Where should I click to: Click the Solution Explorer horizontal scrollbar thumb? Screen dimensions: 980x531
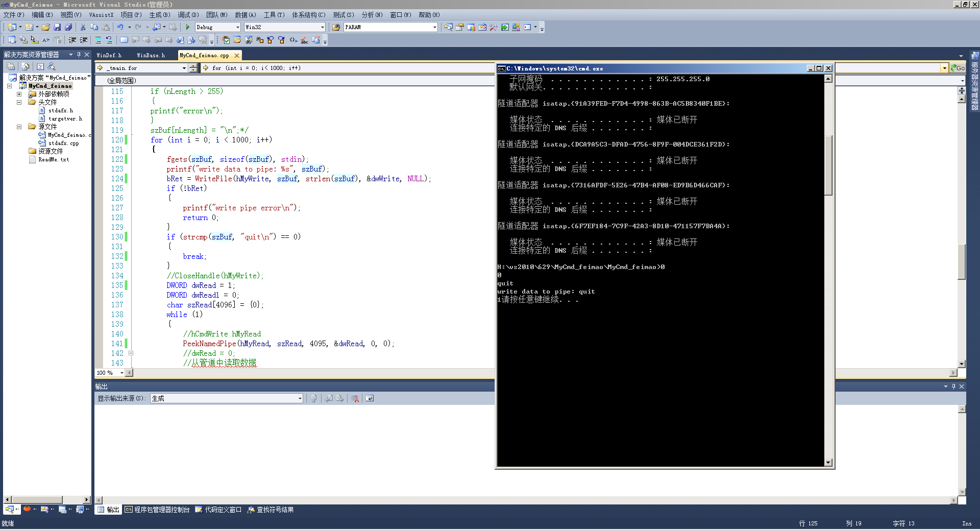click(37, 499)
